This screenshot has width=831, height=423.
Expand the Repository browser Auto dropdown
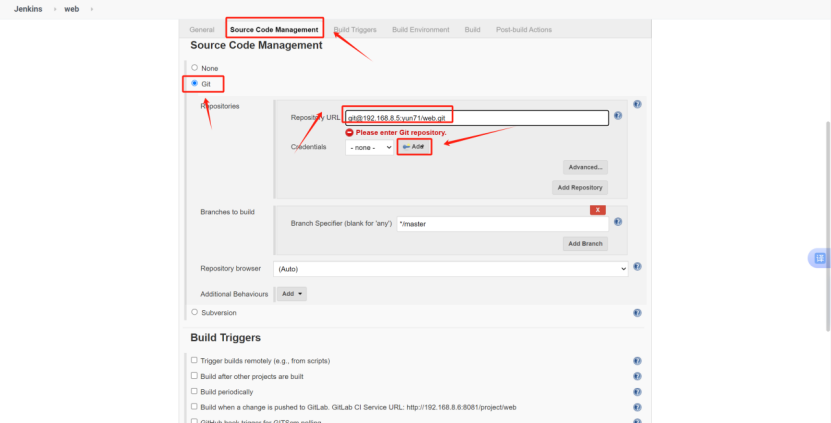point(450,269)
